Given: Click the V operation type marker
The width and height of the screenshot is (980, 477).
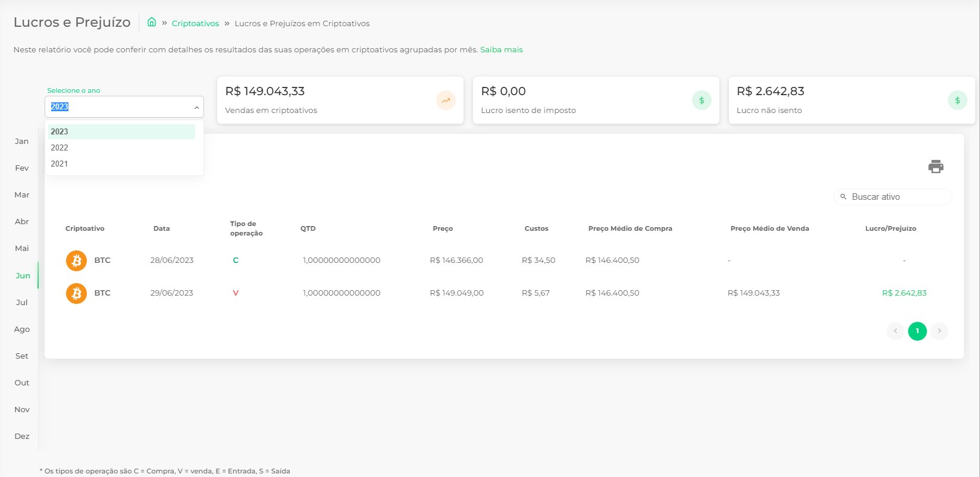Looking at the screenshot, I should [x=236, y=293].
